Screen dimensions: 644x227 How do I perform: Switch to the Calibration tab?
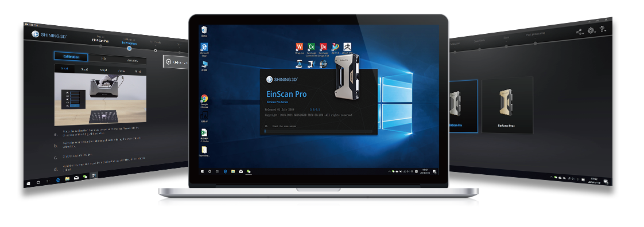click(x=71, y=57)
